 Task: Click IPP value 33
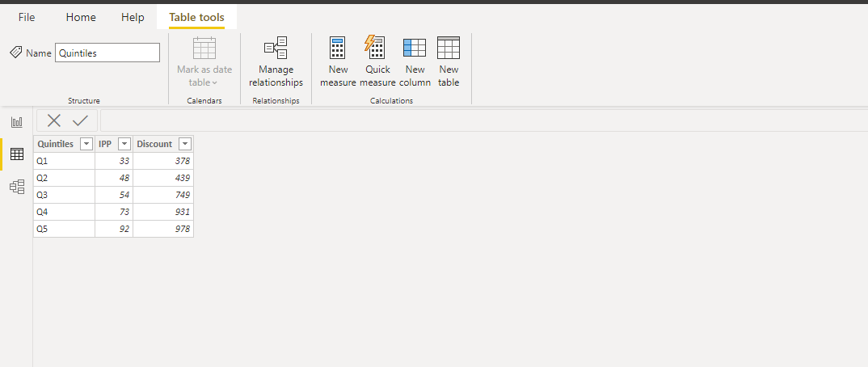[114, 161]
